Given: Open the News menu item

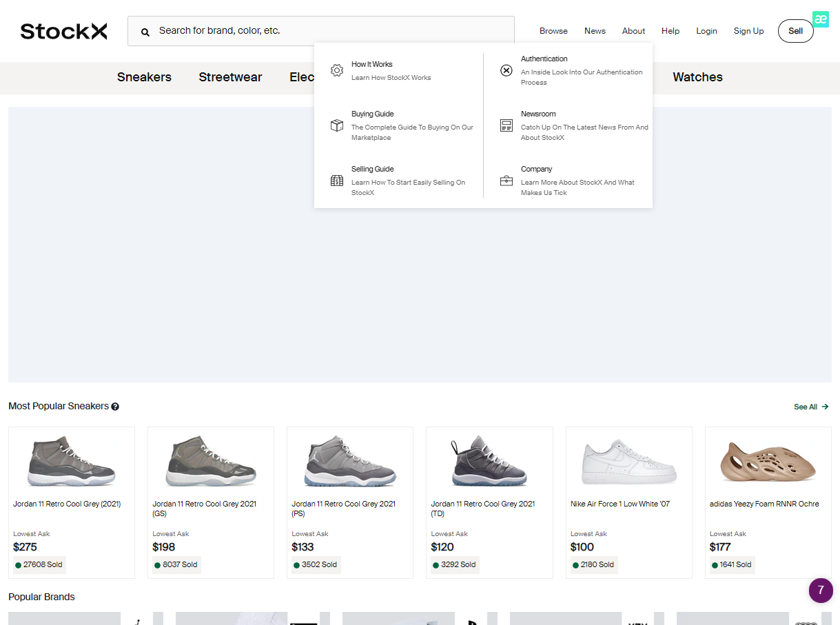Looking at the screenshot, I should pyautogui.click(x=595, y=31).
